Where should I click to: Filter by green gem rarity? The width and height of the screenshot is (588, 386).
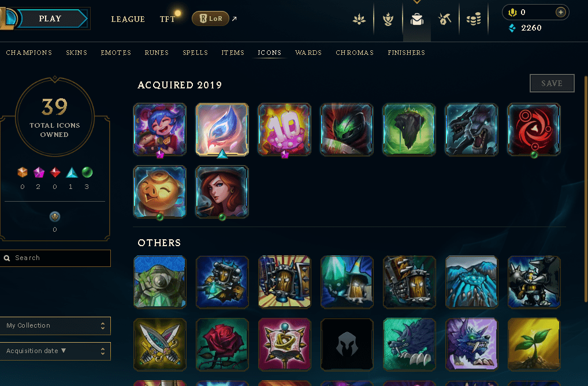(x=87, y=172)
